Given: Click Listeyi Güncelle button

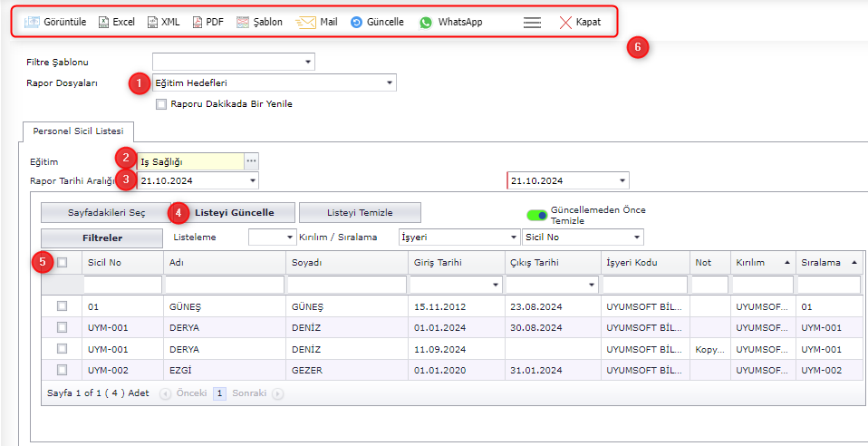Looking at the screenshot, I should click(234, 213).
